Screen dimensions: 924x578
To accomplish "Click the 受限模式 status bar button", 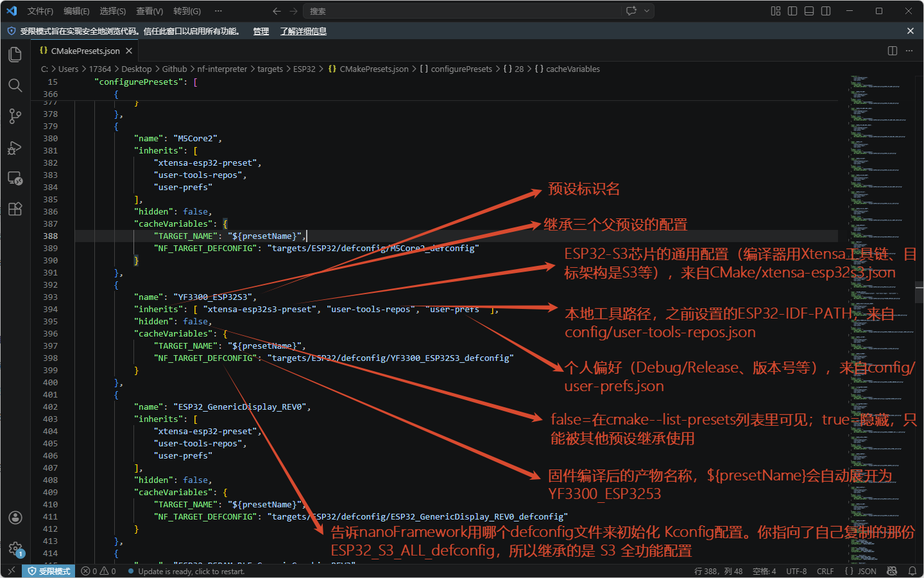I will (x=49, y=571).
